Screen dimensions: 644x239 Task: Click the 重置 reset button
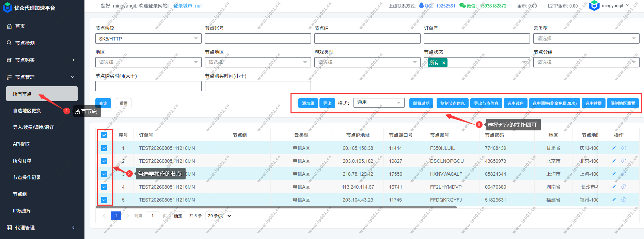click(124, 103)
